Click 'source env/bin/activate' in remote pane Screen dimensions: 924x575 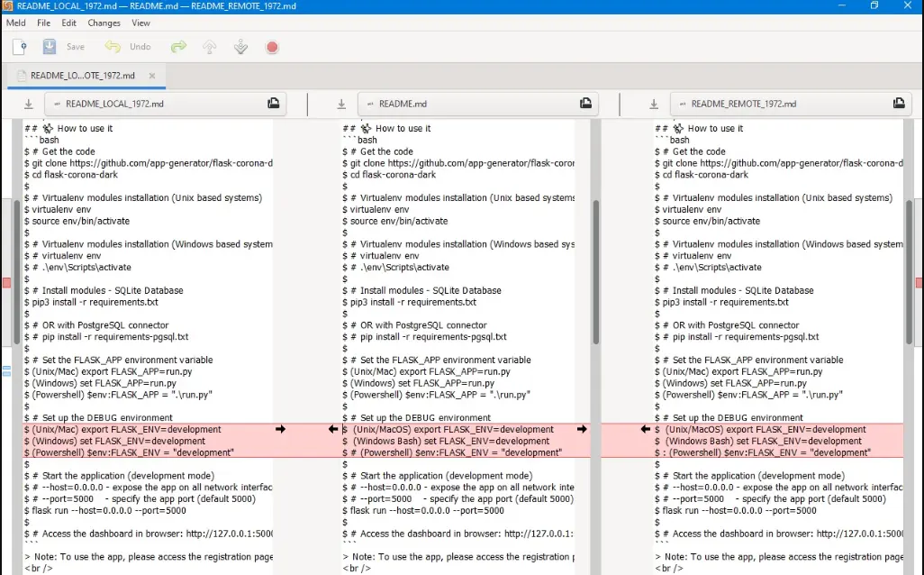click(x=711, y=221)
